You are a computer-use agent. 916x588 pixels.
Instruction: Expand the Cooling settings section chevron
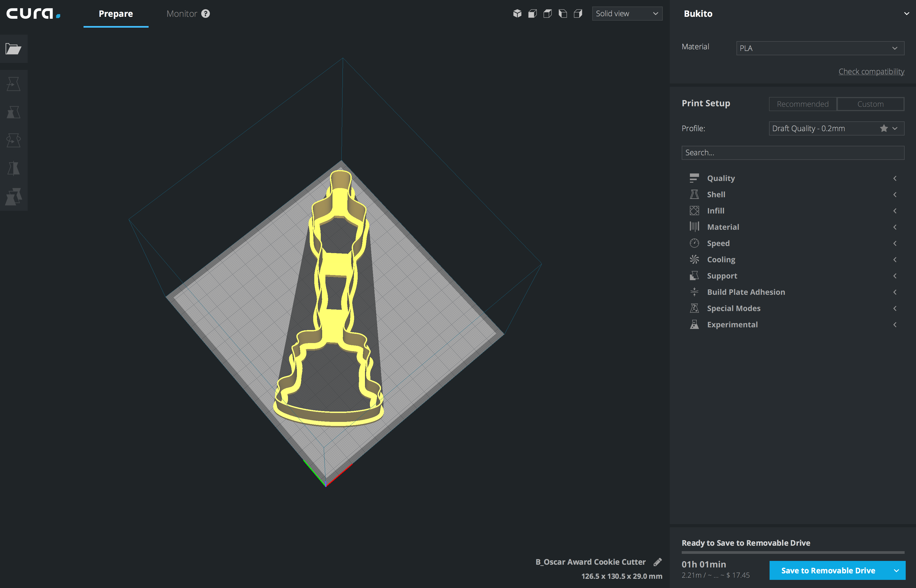click(x=895, y=260)
